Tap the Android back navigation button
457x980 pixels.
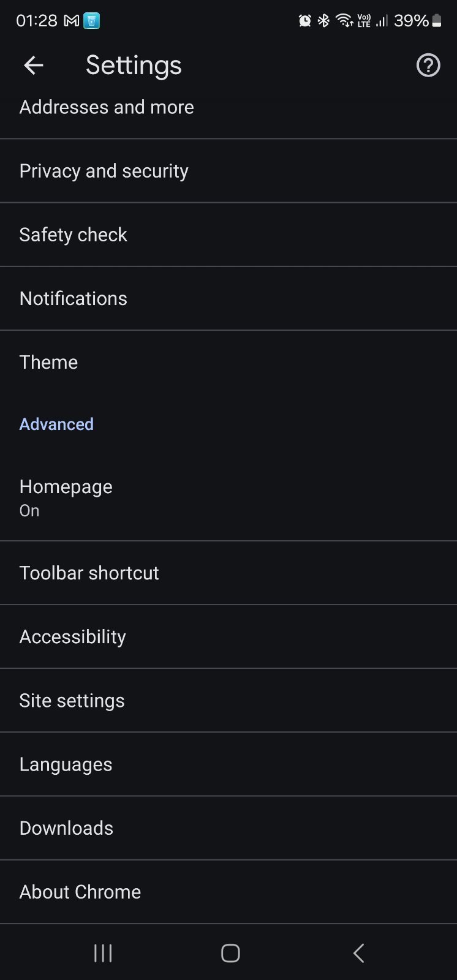click(x=359, y=953)
